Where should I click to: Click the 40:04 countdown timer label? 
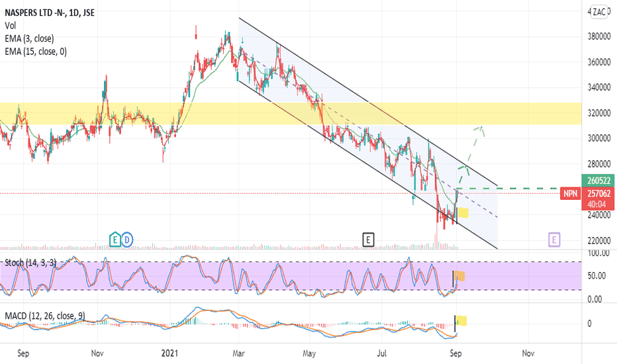[598, 205]
